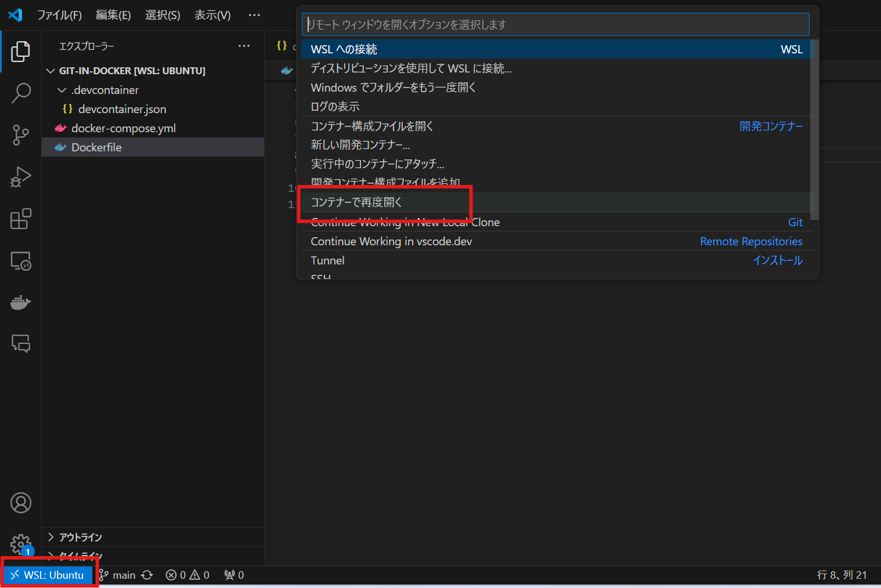Click the エクスプローラー panel title

coord(86,46)
